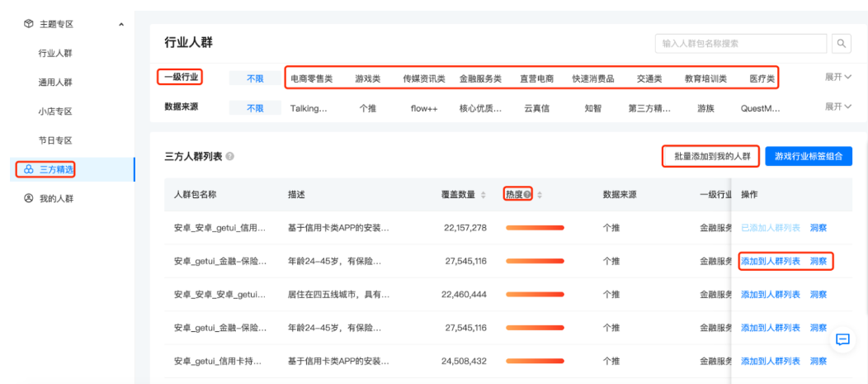Filter industry by 快速消费品
Viewport: 868px width, 384px height.
(x=593, y=78)
